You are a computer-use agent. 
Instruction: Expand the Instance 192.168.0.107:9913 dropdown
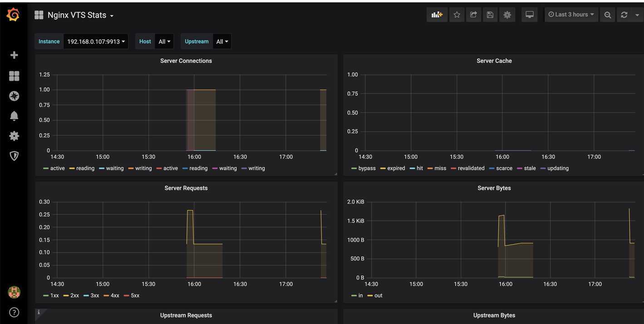(96, 41)
